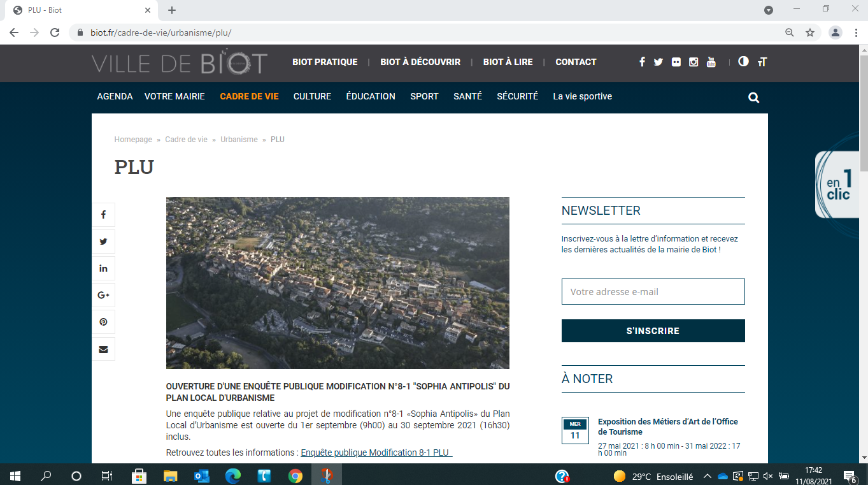Open Microsoft Edge from the taskbar
The height and width of the screenshot is (485, 868).
pyautogui.click(x=233, y=475)
